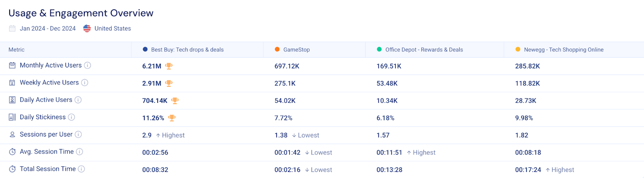Click the Highest tag beside 00:17:24

click(x=560, y=170)
